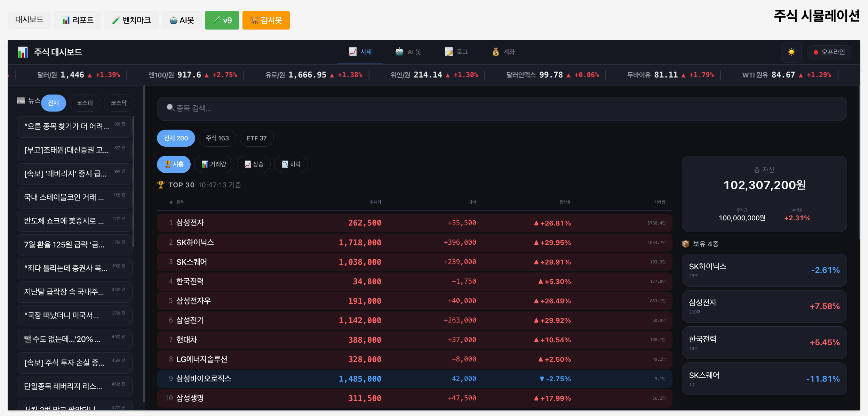
Task: Select the 코스닥 news filter
Action: click(119, 103)
